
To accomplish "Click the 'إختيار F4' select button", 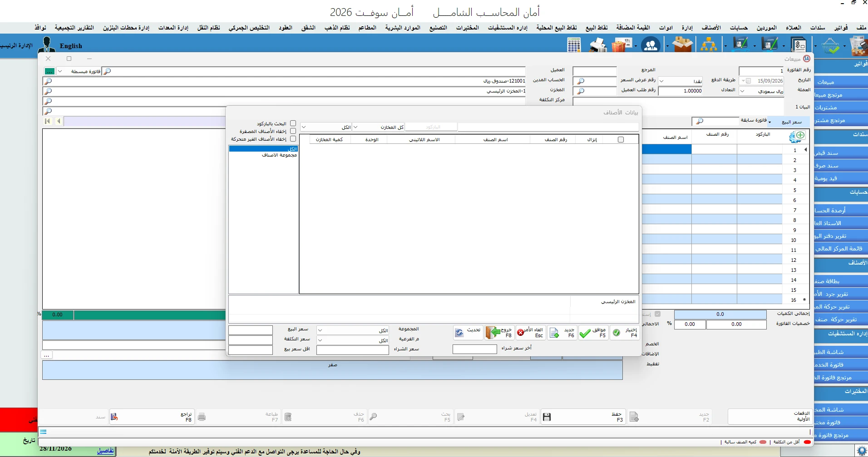I will (624, 333).
